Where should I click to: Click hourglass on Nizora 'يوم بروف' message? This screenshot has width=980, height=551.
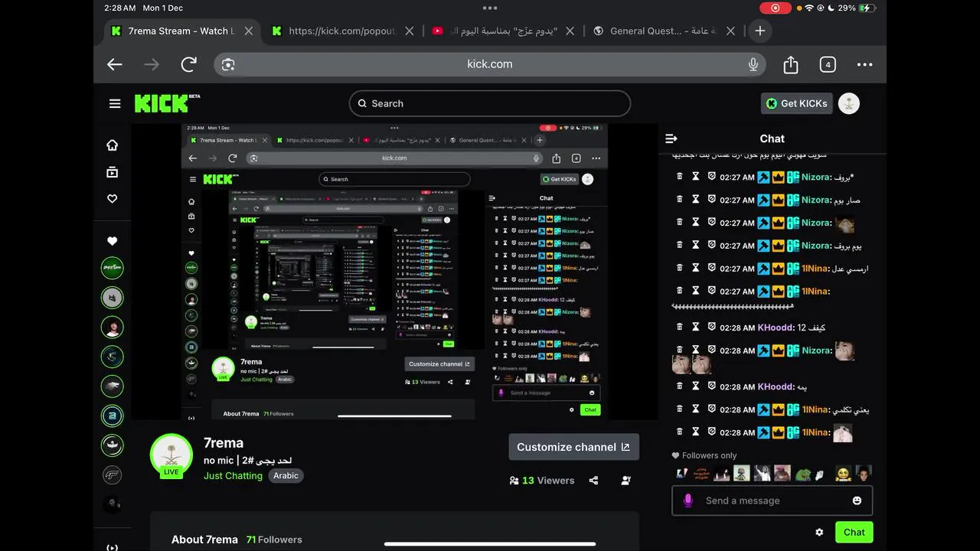[695, 245]
